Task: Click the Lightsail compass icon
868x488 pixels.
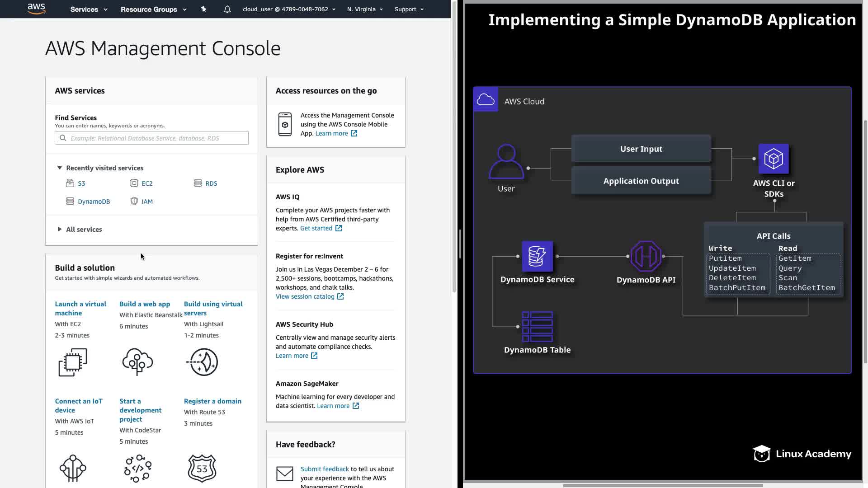Action: 202,362
